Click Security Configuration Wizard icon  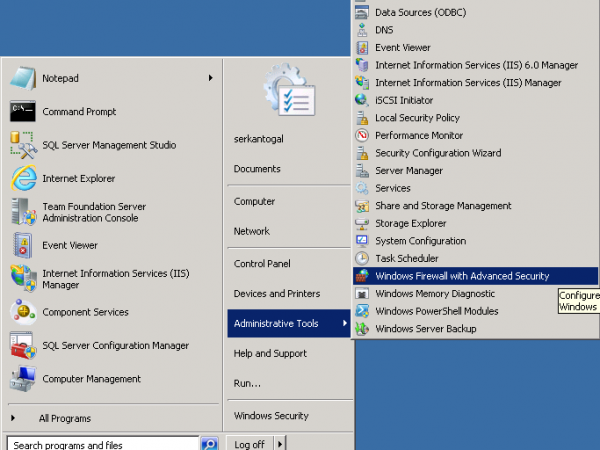pyautogui.click(x=362, y=153)
